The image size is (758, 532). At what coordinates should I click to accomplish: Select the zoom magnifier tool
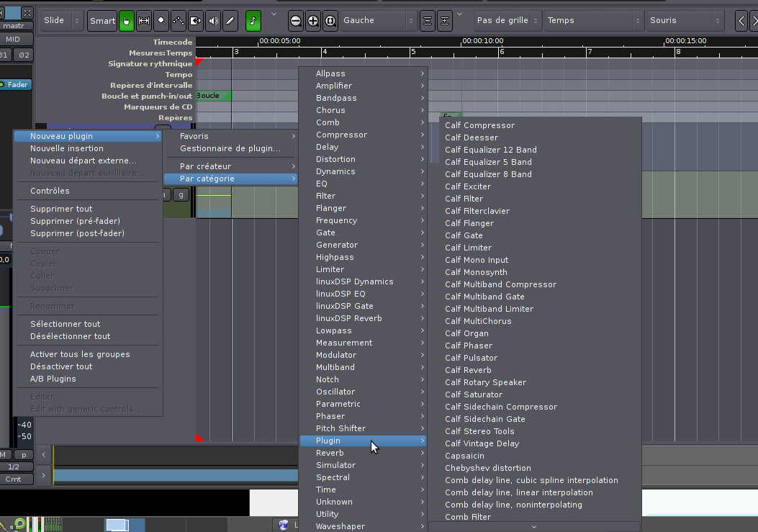[161, 21]
